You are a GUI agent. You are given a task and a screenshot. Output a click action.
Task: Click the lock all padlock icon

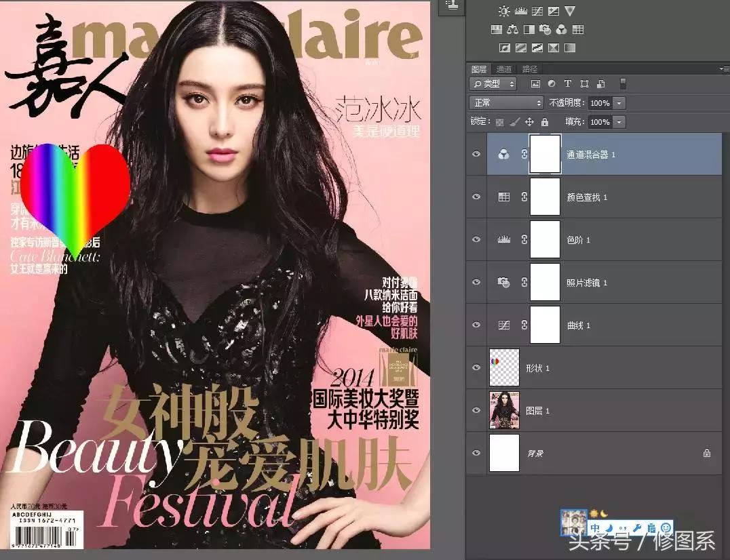[545, 123]
